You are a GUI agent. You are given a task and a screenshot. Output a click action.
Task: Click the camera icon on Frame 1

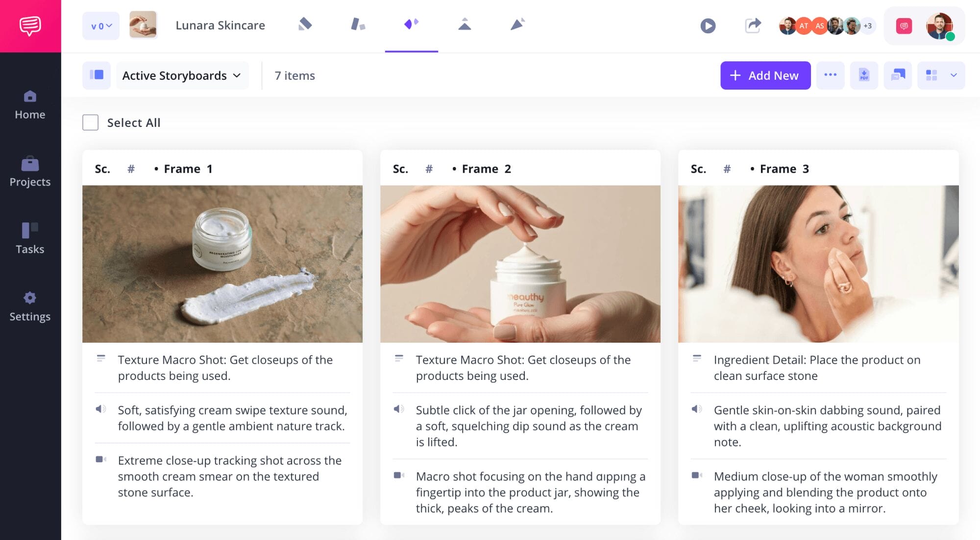[x=101, y=459]
